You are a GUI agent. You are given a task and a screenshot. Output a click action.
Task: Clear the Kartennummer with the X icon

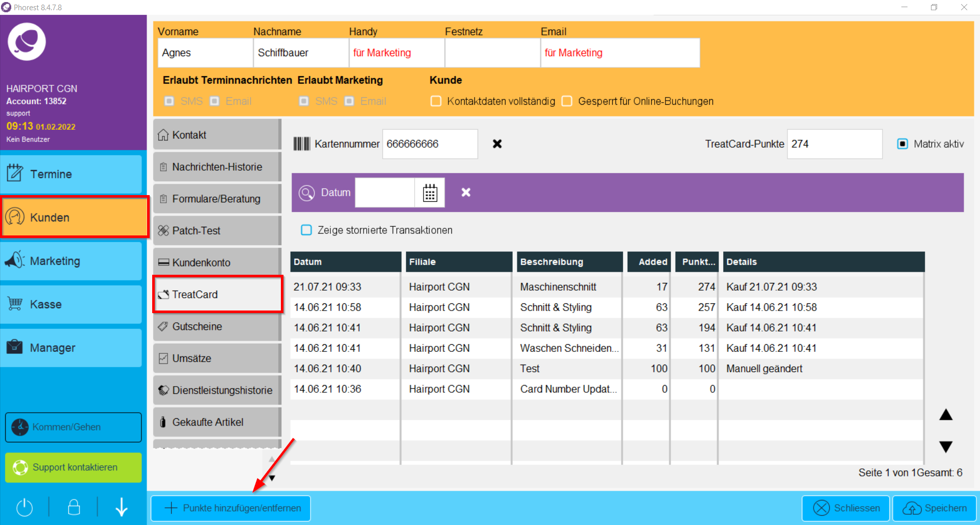(x=497, y=144)
